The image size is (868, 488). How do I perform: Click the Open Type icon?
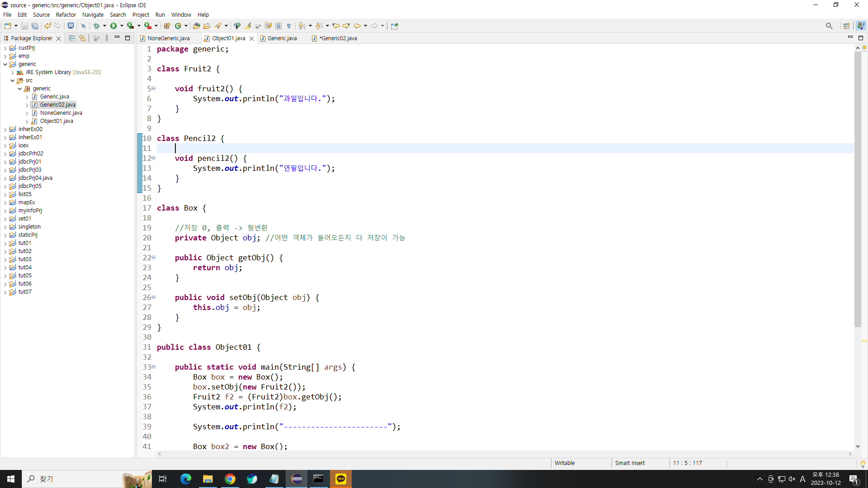pyautogui.click(x=196, y=26)
